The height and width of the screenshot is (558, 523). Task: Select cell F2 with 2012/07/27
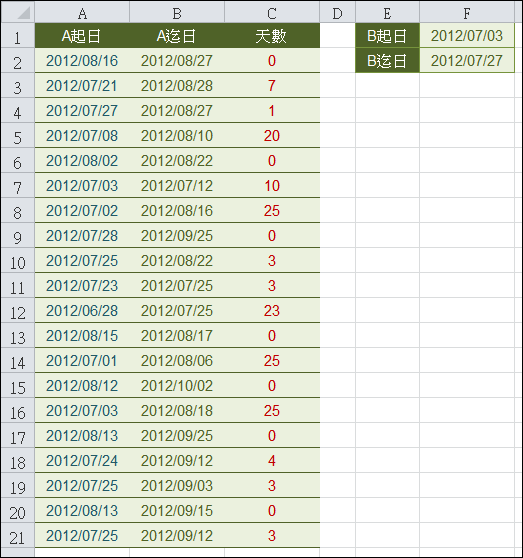467,60
